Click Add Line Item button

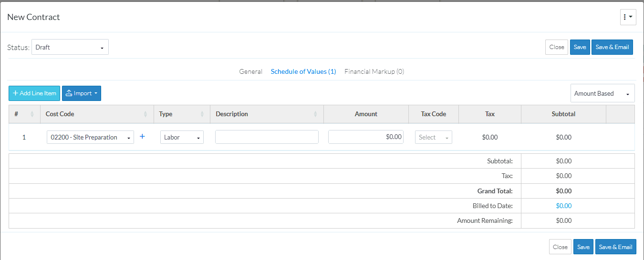34,93
